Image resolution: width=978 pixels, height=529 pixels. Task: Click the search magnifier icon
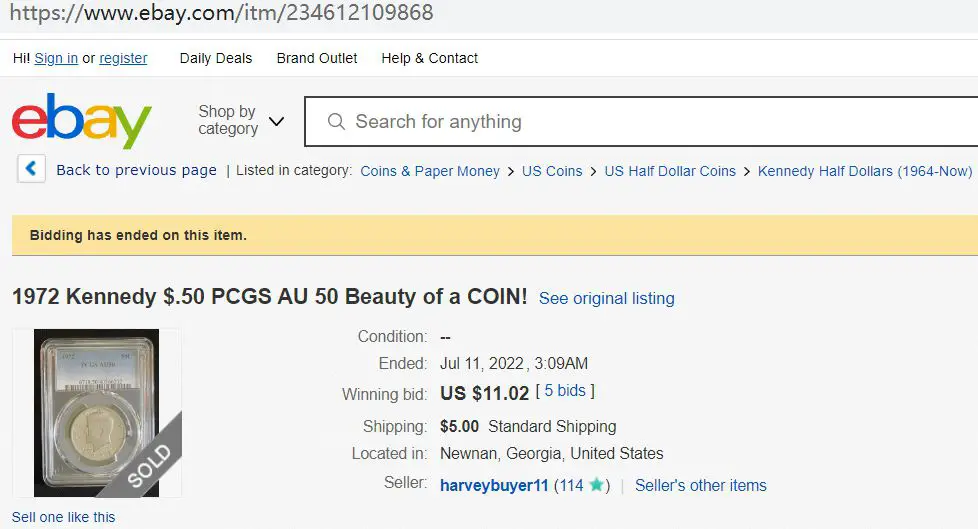[x=336, y=122]
